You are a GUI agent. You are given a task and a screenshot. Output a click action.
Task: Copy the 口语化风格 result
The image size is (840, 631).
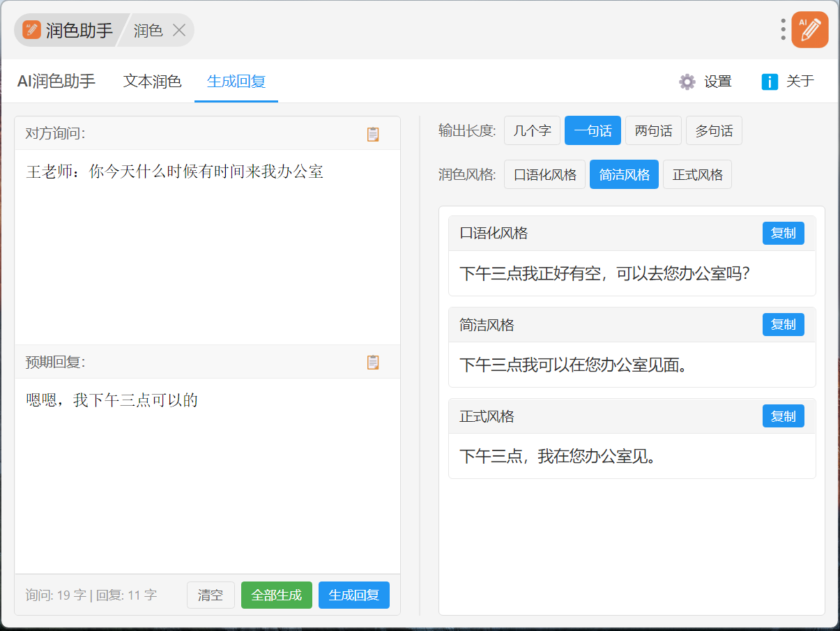click(784, 234)
